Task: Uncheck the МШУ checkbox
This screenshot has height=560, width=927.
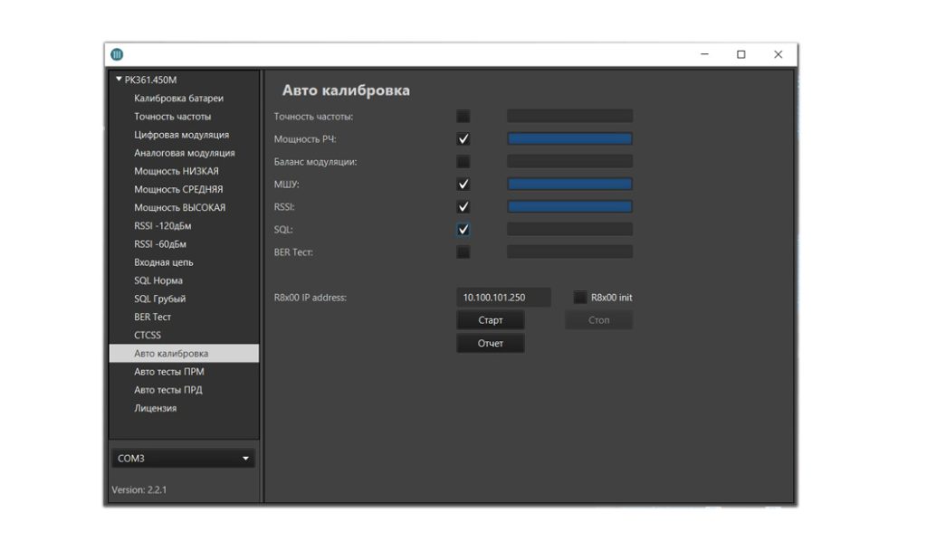Action: pyautogui.click(x=463, y=185)
